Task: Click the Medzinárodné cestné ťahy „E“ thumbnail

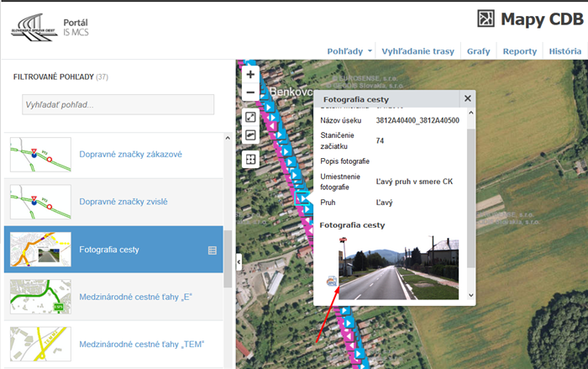Action: [x=40, y=297]
